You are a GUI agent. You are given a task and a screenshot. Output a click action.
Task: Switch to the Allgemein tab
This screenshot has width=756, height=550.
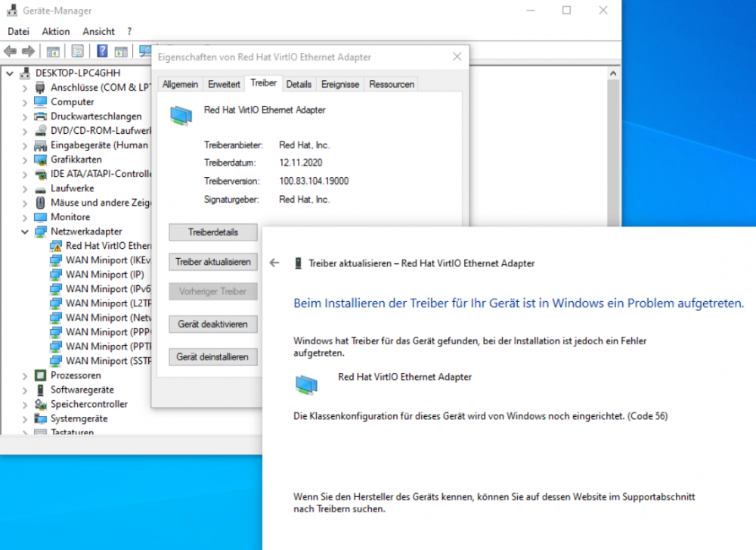tap(181, 85)
